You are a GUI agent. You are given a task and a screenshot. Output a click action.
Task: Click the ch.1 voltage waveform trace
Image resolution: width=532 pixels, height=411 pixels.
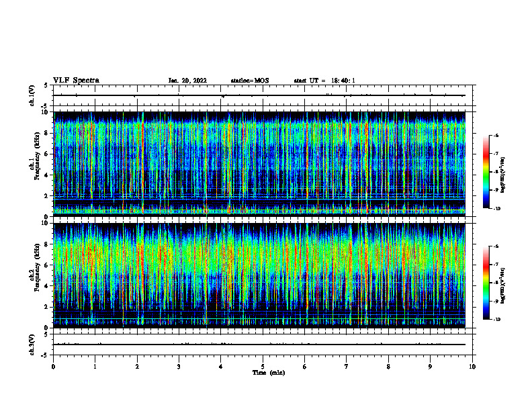pos(259,95)
